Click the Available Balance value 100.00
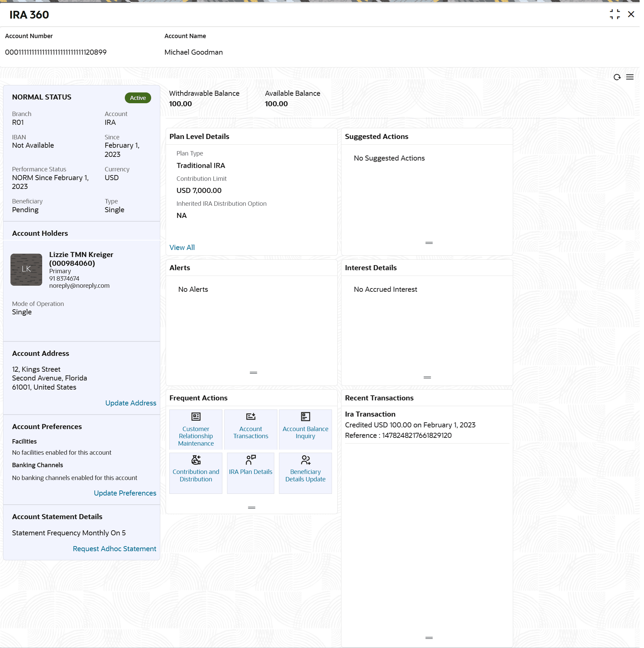 (276, 104)
